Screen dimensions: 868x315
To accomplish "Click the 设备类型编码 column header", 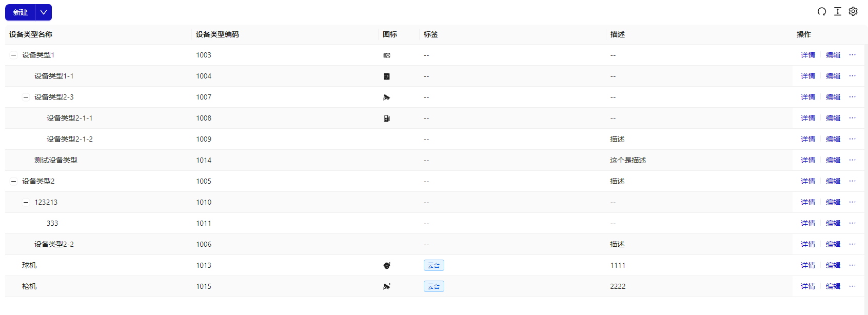I will (218, 34).
